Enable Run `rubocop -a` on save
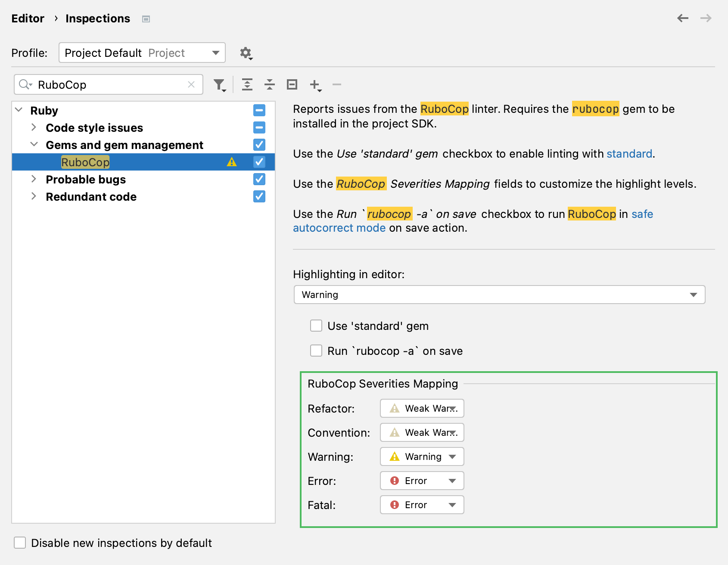Image resolution: width=728 pixels, height=565 pixels. [x=316, y=351]
